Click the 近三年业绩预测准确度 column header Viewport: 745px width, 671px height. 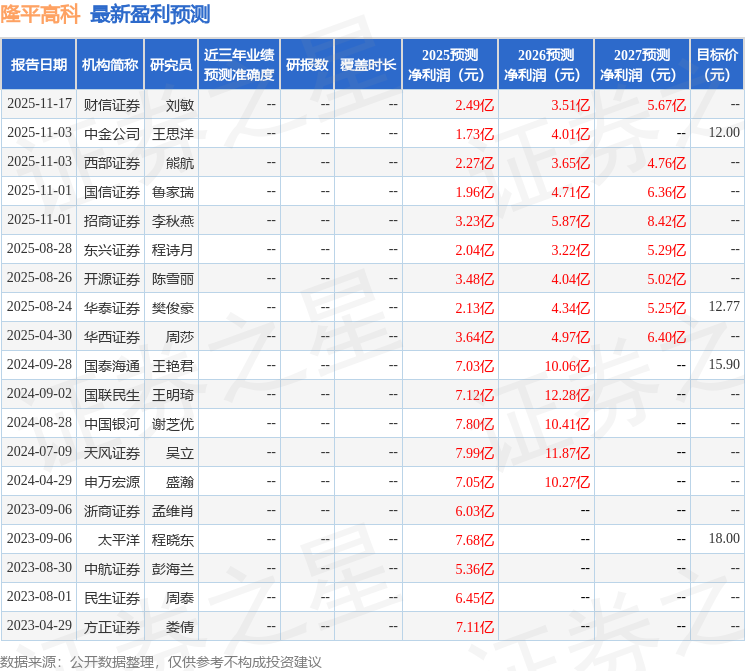[x=239, y=64]
